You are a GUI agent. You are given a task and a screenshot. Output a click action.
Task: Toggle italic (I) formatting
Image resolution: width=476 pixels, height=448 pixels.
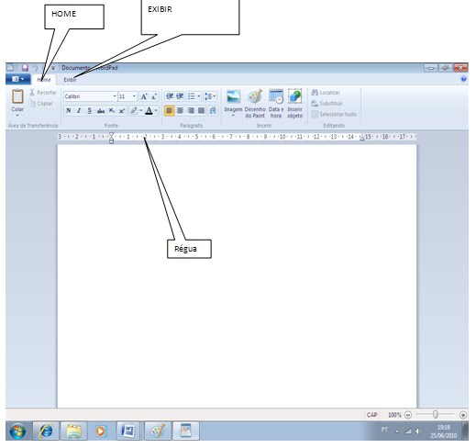tap(79, 111)
